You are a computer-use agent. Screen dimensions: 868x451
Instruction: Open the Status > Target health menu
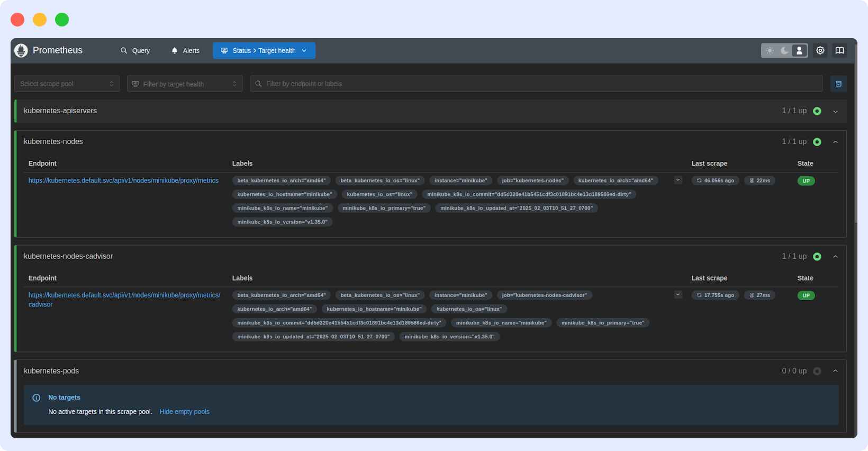pos(264,51)
